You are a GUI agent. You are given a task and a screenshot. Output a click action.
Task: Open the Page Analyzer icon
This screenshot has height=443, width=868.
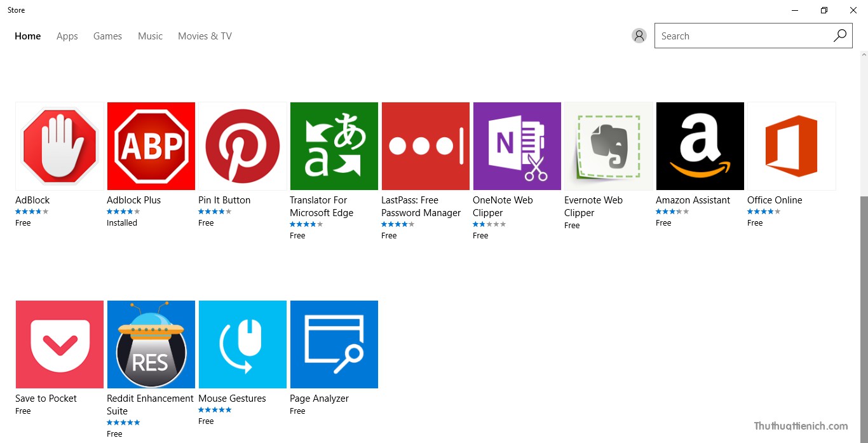click(334, 344)
